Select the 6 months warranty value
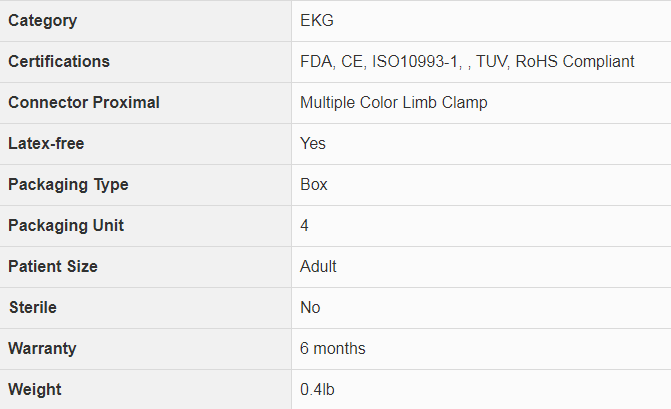Screen dimensions: 671x409 click(333, 349)
